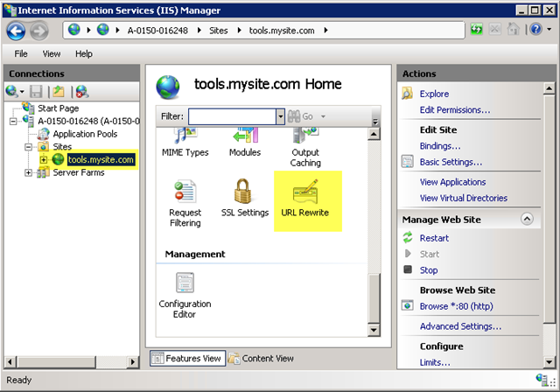The height and width of the screenshot is (392, 560).
Task: Expand the tools.mysite.com tree node
Action: [43, 159]
